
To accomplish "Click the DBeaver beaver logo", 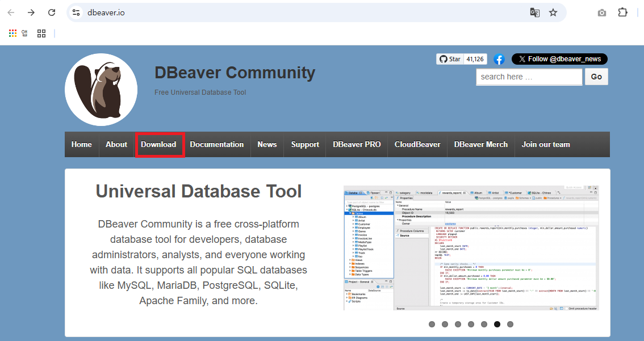I will [x=101, y=90].
